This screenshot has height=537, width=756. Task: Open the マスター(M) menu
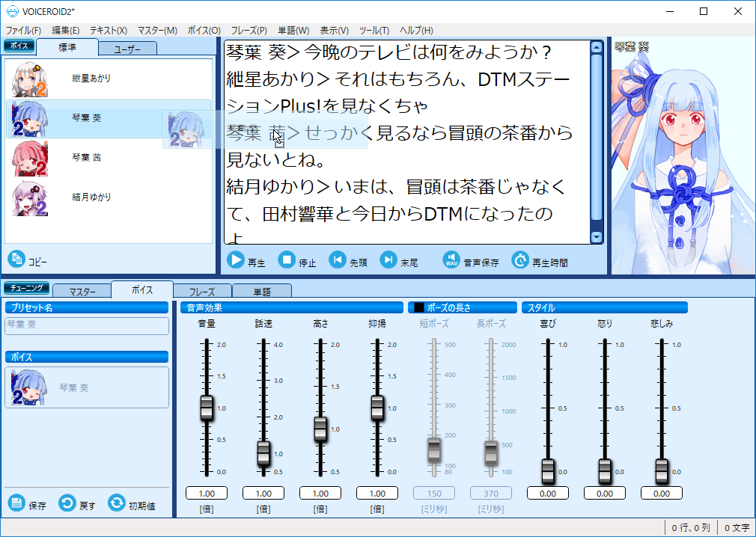click(157, 31)
